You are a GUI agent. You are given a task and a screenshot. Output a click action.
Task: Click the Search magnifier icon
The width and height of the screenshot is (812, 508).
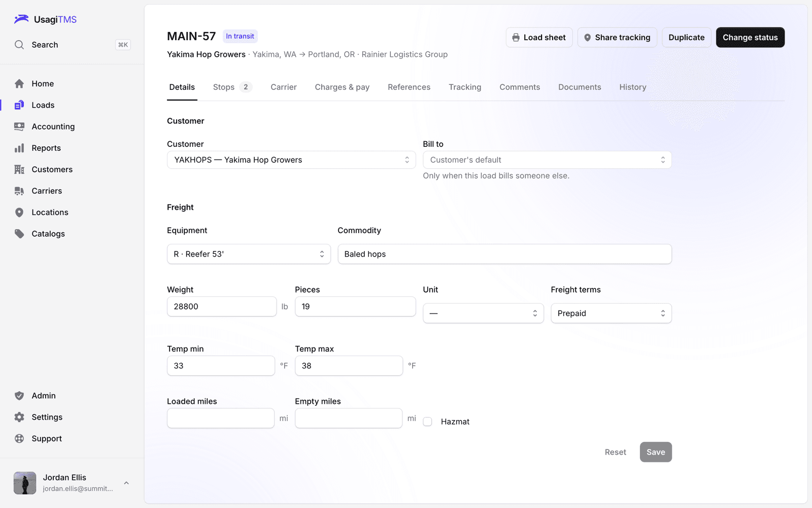tap(19, 45)
